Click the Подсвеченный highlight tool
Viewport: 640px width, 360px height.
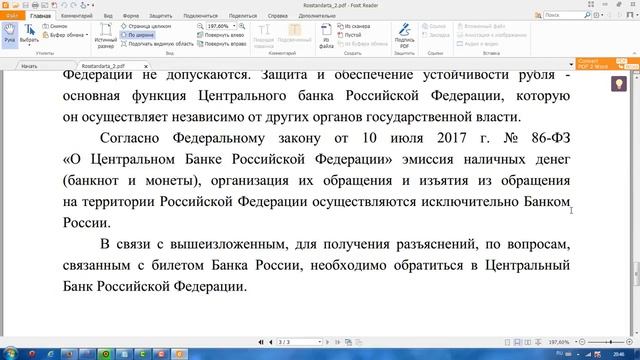pos(294,33)
